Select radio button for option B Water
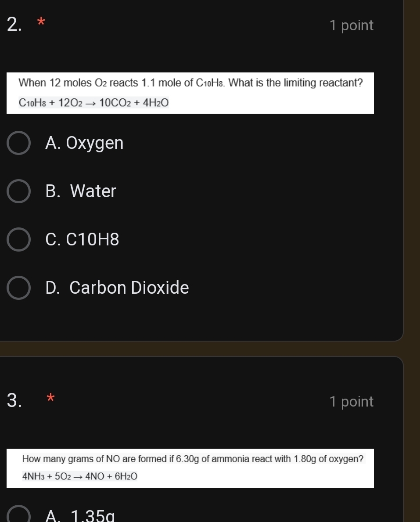Screen dimensions: 420x522 pos(19,191)
